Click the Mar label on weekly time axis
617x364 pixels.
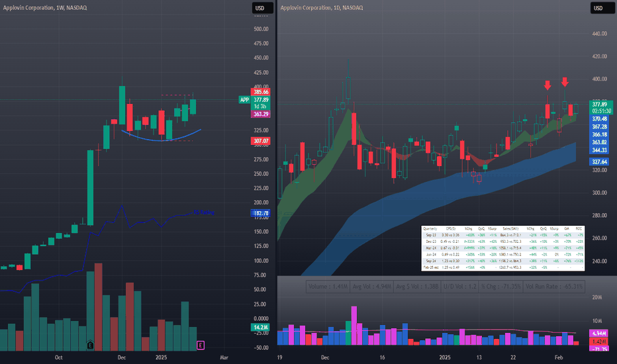point(224,357)
